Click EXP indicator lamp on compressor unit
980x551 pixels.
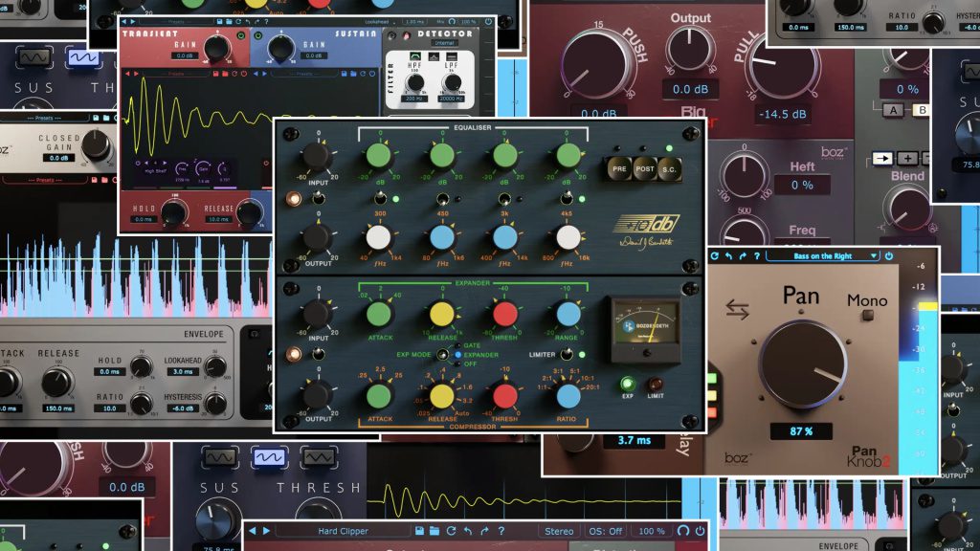[628, 384]
